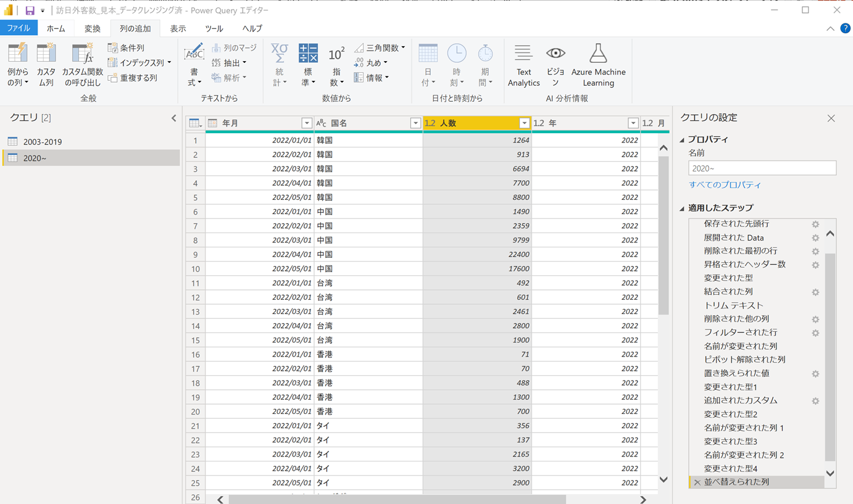Open the Information (情報) dropdown
Viewport: 853px width, 504px height.
click(371, 78)
